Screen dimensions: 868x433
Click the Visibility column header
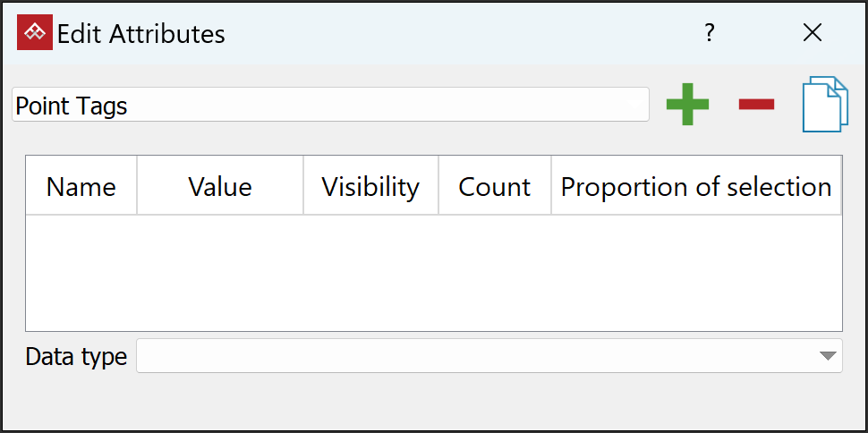(370, 186)
